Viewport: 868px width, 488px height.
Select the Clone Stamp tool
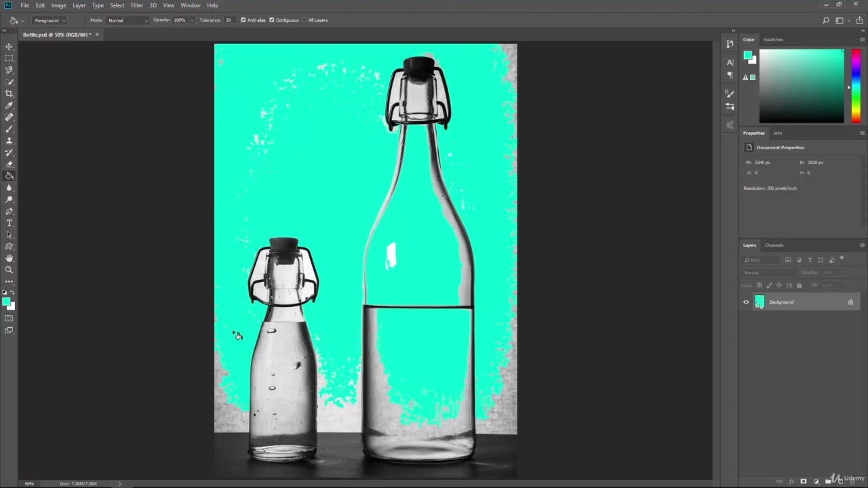(x=9, y=141)
